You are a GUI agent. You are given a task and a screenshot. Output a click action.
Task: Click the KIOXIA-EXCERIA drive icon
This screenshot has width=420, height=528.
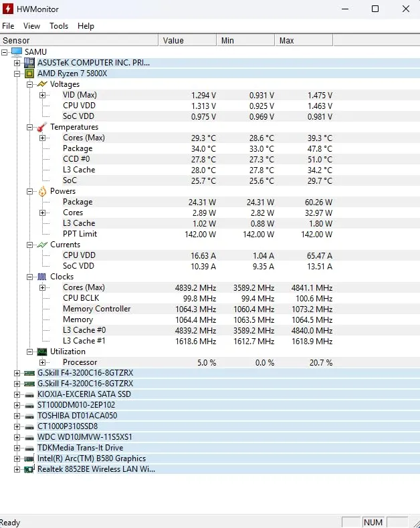[29, 395]
